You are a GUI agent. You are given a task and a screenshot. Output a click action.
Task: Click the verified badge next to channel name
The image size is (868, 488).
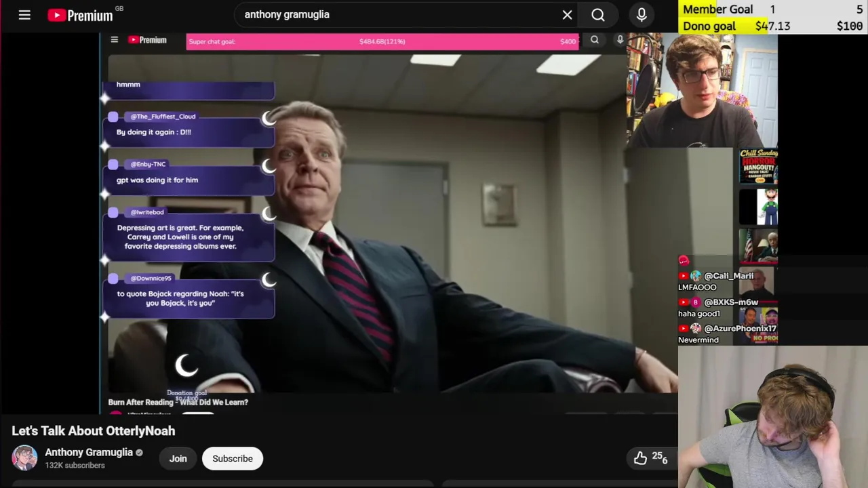(139, 453)
